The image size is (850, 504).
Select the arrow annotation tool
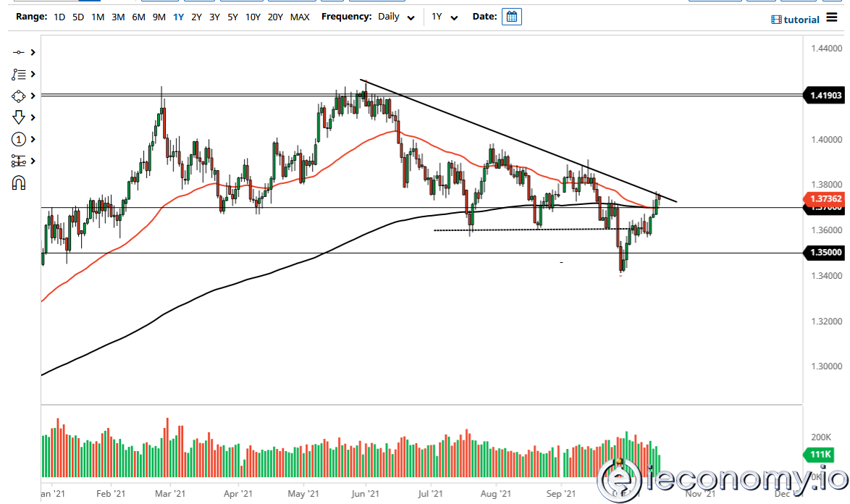pyautogui.click(x=18, y=117)
